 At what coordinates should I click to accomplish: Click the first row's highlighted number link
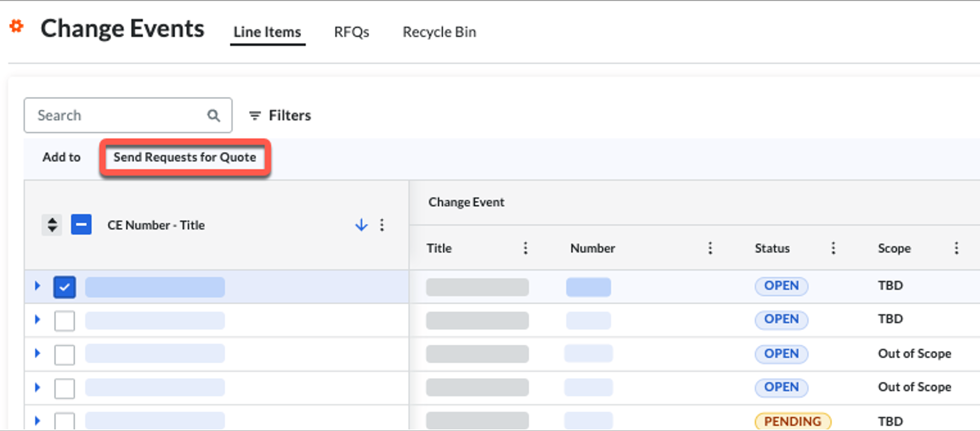coord(589,287)
